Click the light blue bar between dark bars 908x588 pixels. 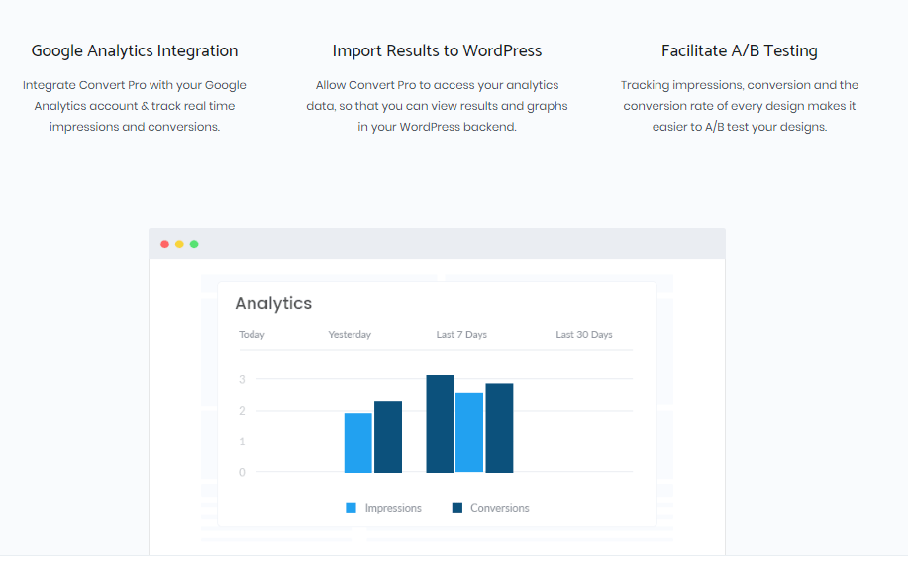click(469, 433)
